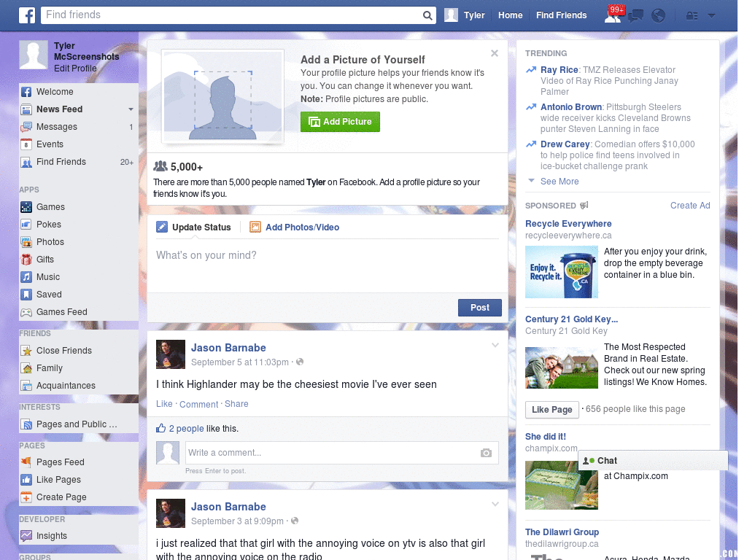Screen dimensions: 747x560
Task: Open friend requests icon with 99+ badge
Action: [x=614, y=15]
